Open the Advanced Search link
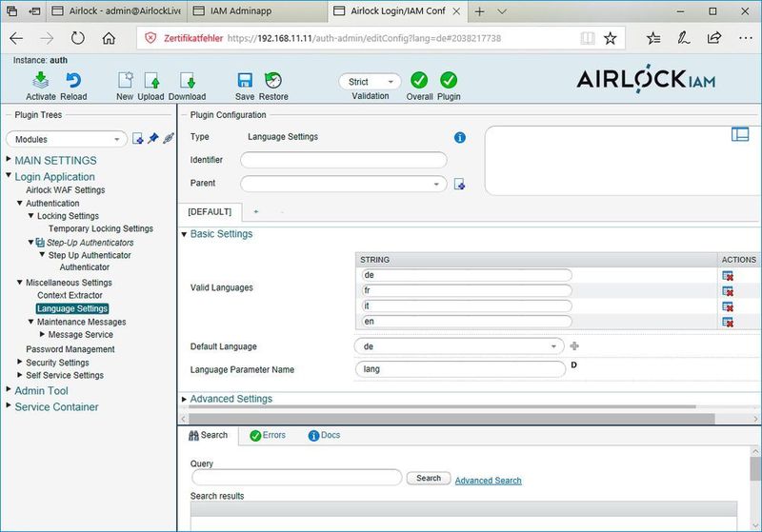762x532 pixels. click(x=488, y=481)
